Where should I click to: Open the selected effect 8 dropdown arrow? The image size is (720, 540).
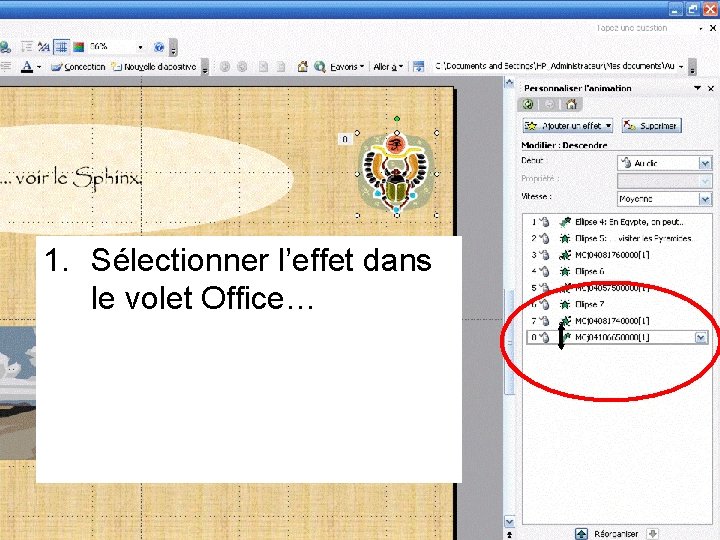700,338
